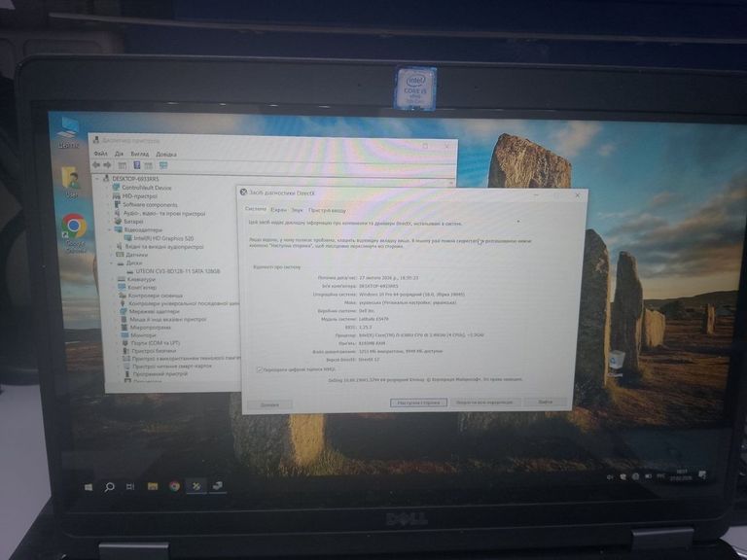Viewport: 747px width, 560px height.
Task: Open the Recycle Bin desktop icon
Action: coord(616,362)
